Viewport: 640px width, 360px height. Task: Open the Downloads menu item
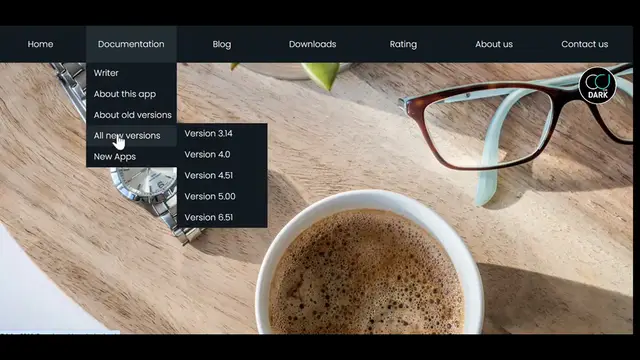coord(313,44)
